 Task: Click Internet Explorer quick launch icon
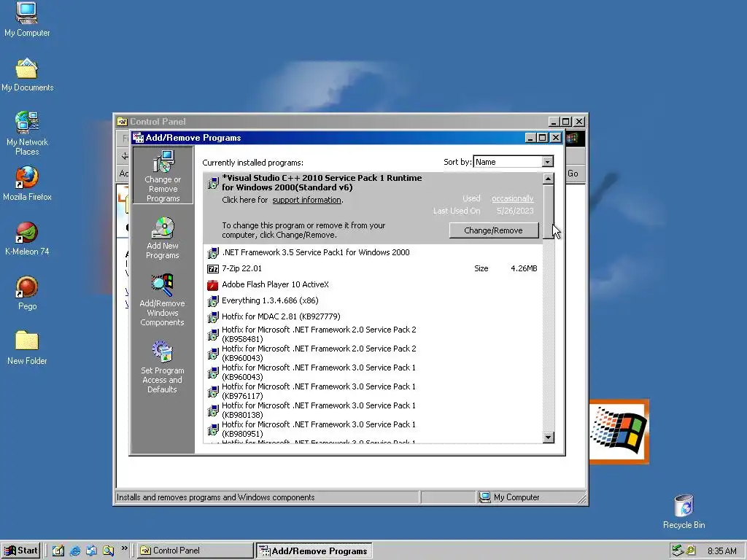point(75,551)
